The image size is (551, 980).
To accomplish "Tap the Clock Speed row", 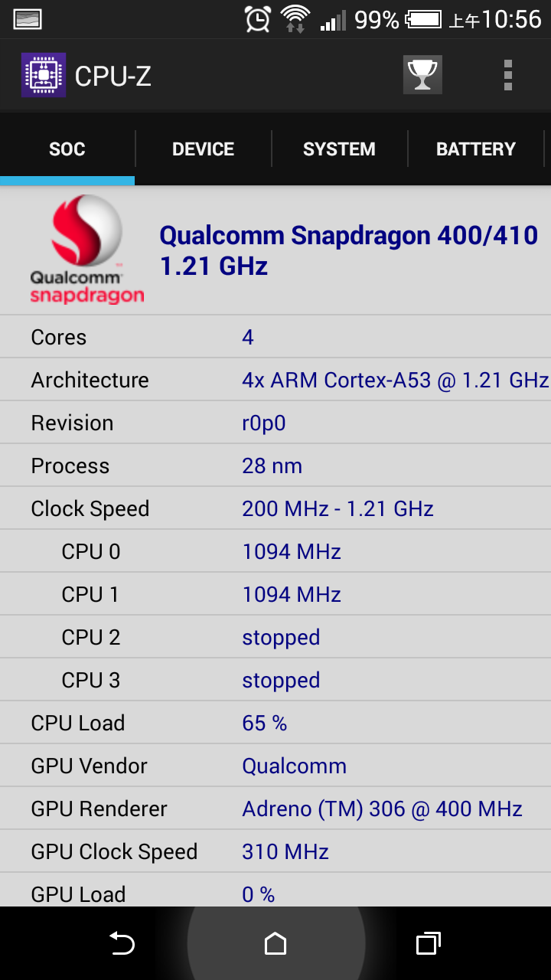I will pyautogui.click(x=275, y=508).
